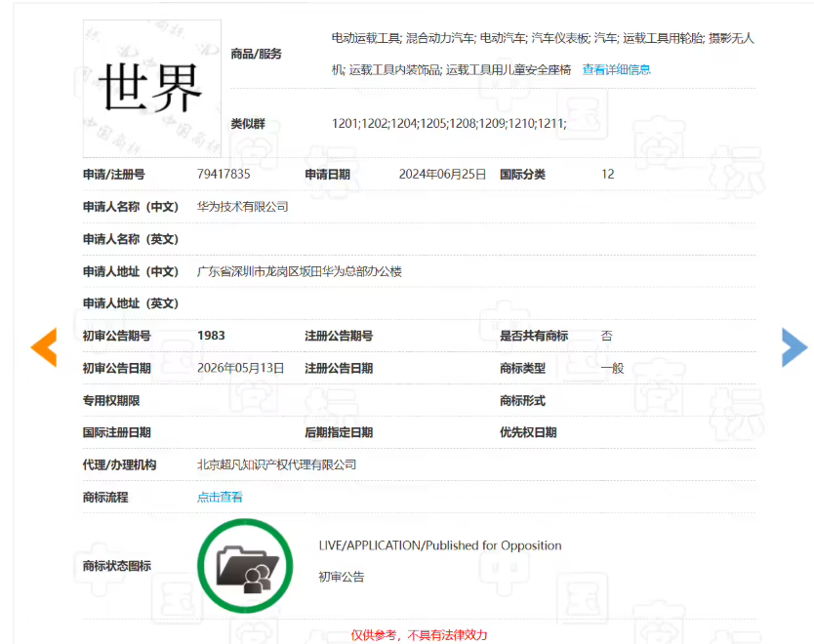Select label 商标状态图标
Image resolution: width=814 pixels, height=644 pixels.
(117, 566)
